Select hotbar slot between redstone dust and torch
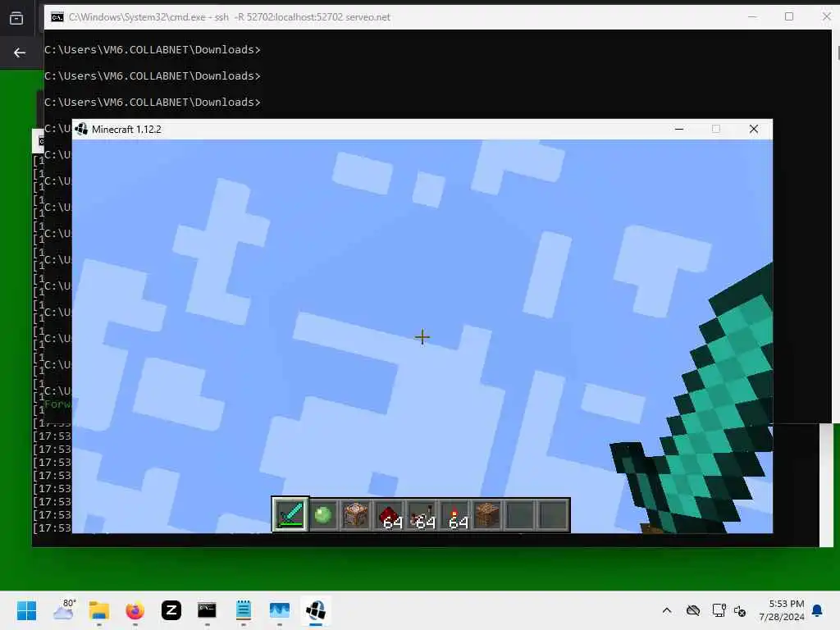The height and width of the screenshot is (630, 840). [422, 515]
